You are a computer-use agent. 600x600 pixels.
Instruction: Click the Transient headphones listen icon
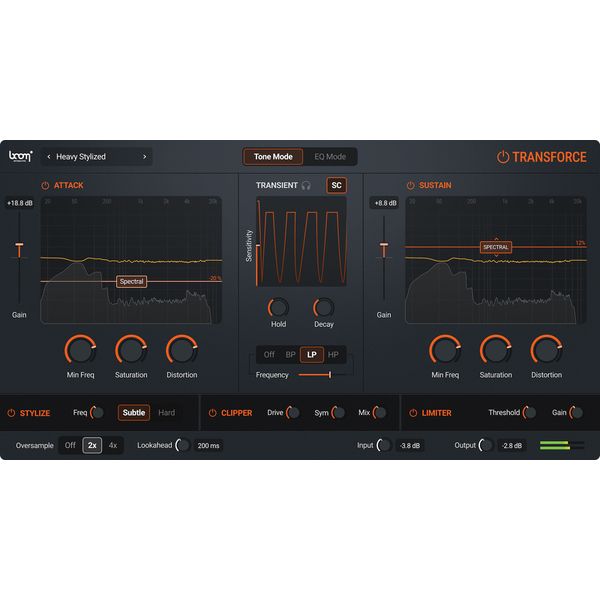pos(306,186)
